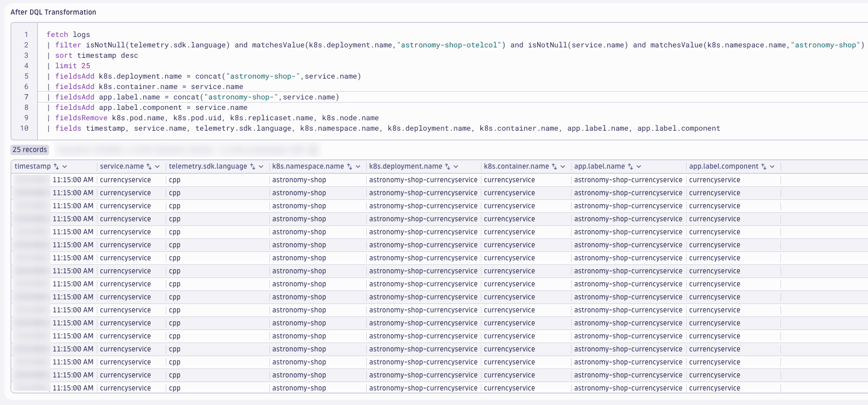
Task: Click k8s.namespace.name header text
Action: pyautogui.click(x=308, y=167)
